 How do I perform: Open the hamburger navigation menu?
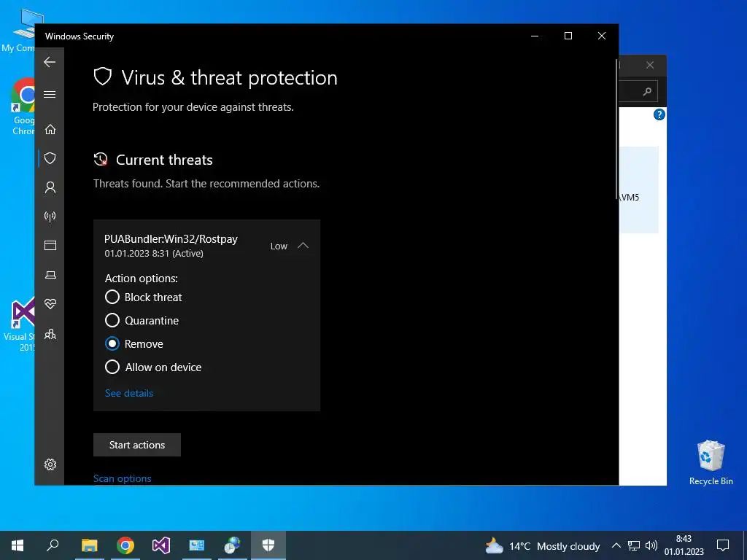tap(50, 94)
